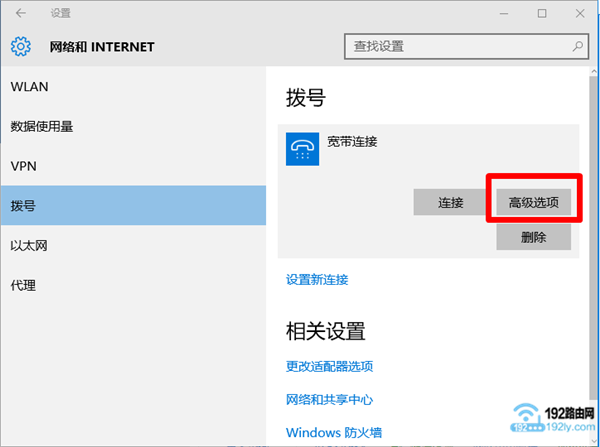Close the Settings window
This screenshot has width=600, height=447.
click(x=580, y=14)
